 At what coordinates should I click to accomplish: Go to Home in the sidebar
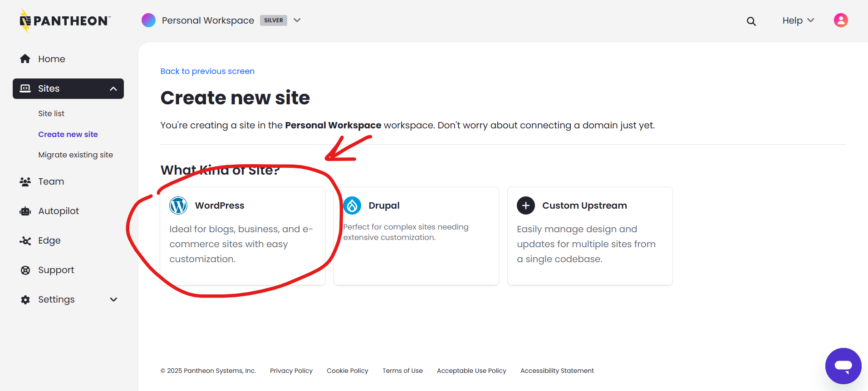click(52, 59)
